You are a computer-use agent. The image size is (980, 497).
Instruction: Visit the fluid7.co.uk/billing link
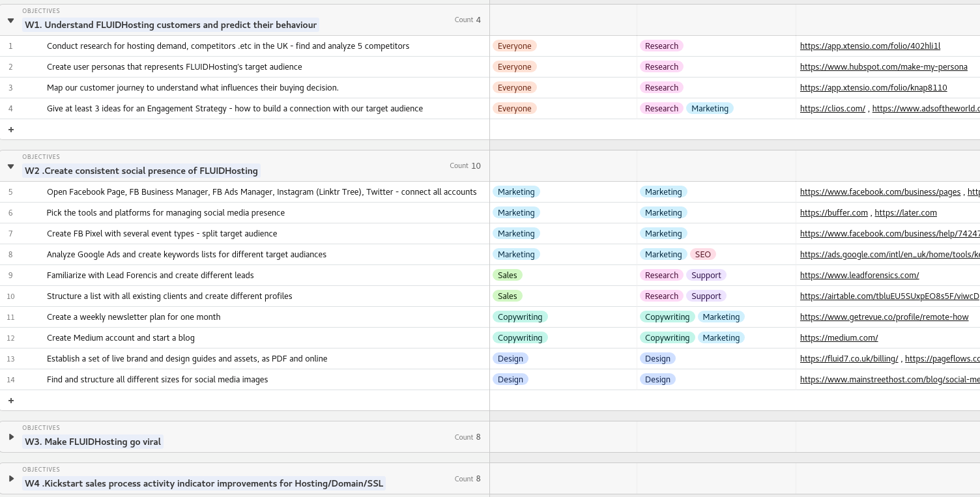(849, 358)
